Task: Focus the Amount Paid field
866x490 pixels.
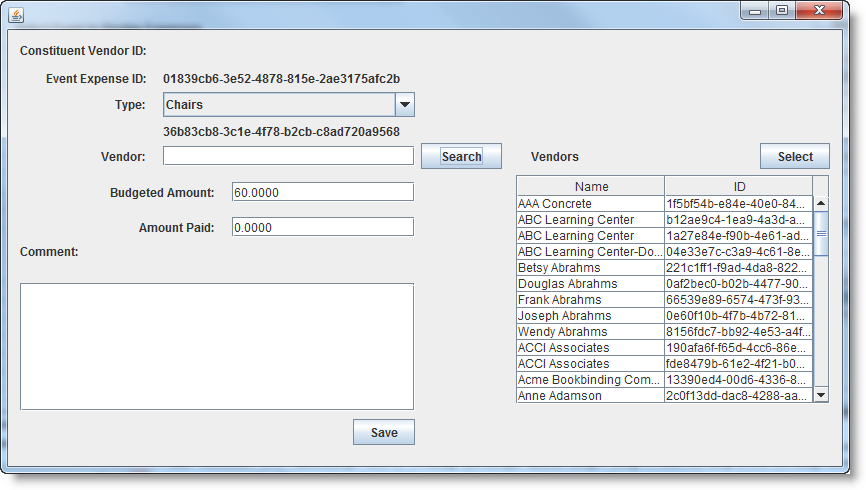Action: coord(322,227)
